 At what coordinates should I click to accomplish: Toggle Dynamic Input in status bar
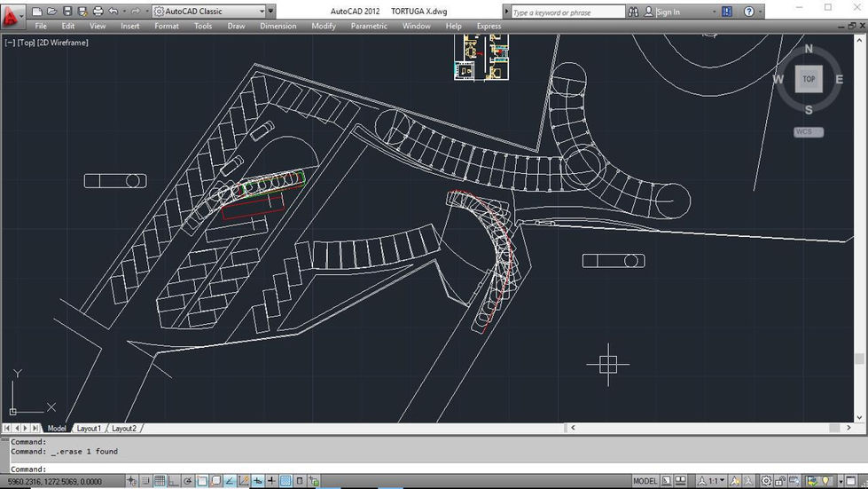(257, 481)
